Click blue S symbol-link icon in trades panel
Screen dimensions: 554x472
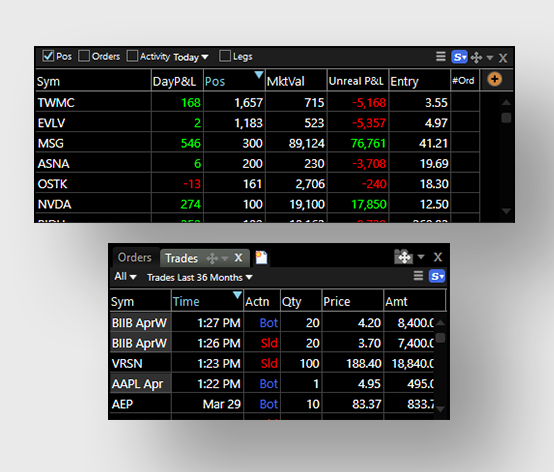coord(437,276)
